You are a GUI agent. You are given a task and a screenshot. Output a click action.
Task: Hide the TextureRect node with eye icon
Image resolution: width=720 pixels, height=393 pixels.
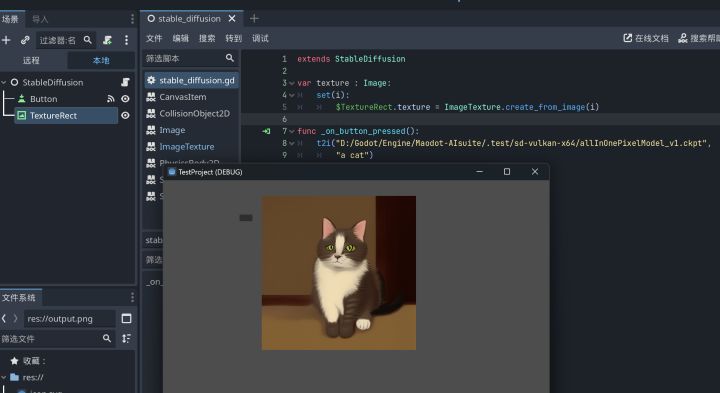coord(125,115)
